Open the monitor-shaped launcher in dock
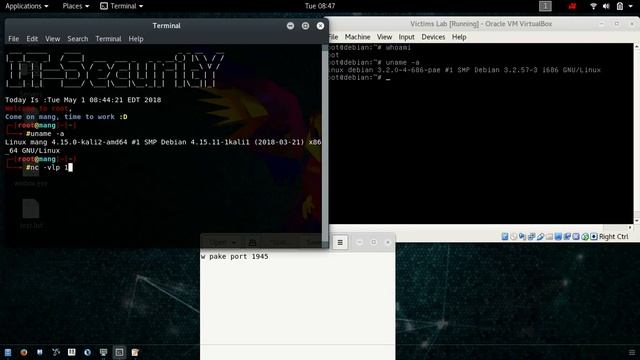Viewport: 640px width, 360px height. coord(103,352)
